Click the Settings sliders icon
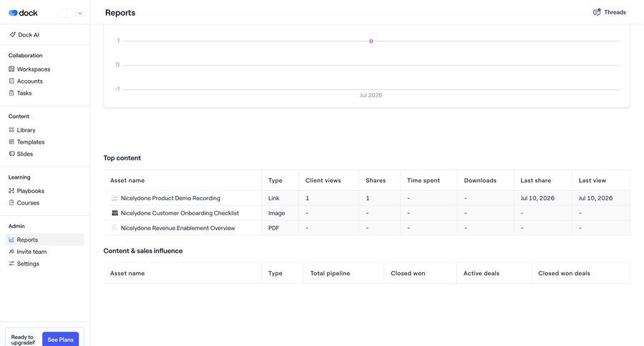This screenshot has width=644, height=346. [11, 263]
